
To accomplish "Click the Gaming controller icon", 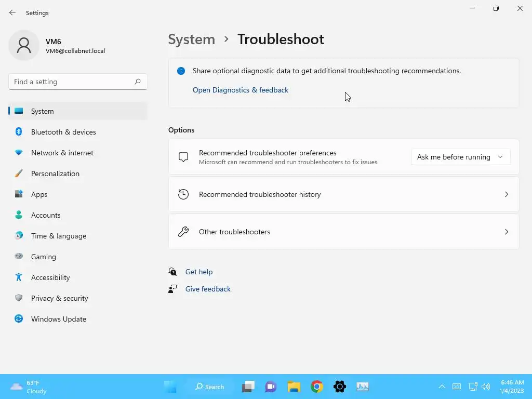I will [x=19, y=256].
